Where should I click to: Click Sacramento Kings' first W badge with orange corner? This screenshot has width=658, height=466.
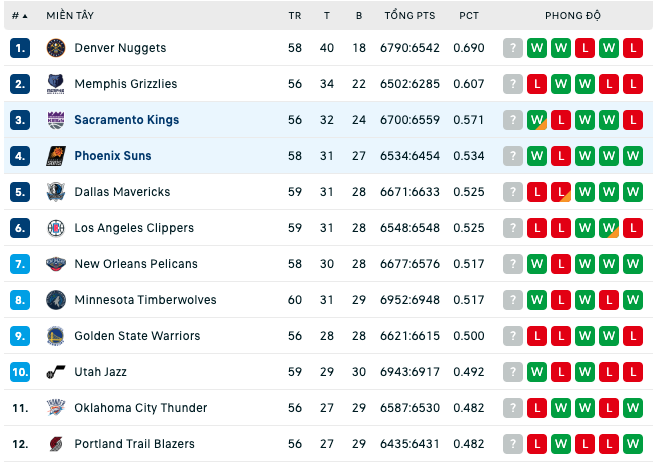537,120
